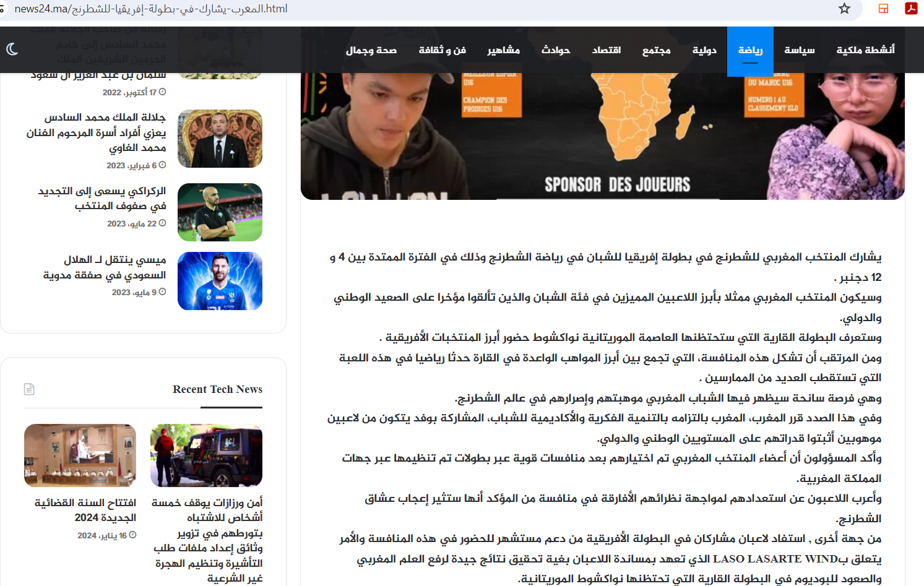The height and width of the screenshot is (586, 924).
Task: Click the clock icon beside 6 فبراير، 2023
Action: (x=163, y=165)
